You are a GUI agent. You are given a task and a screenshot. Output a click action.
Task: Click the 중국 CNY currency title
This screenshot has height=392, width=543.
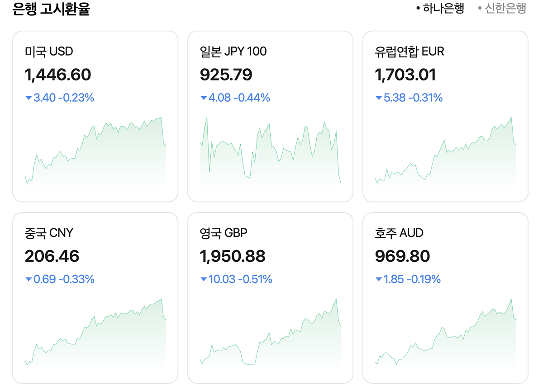tap(49, 233)
